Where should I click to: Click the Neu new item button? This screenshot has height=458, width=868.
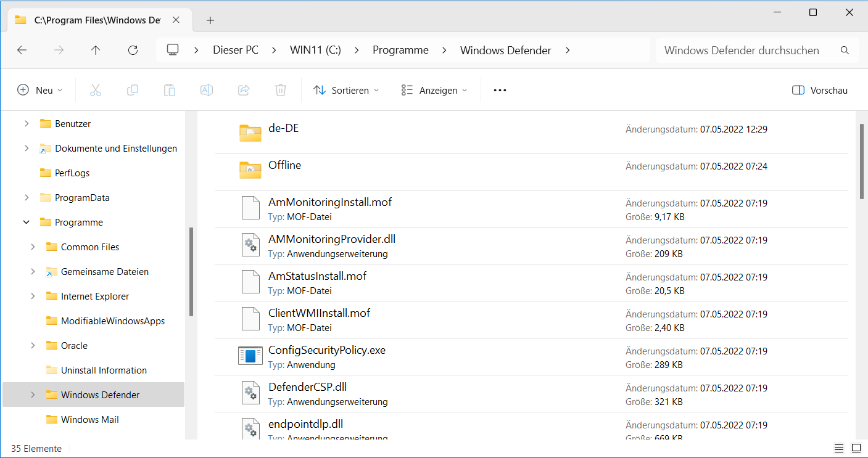(39, 90)
